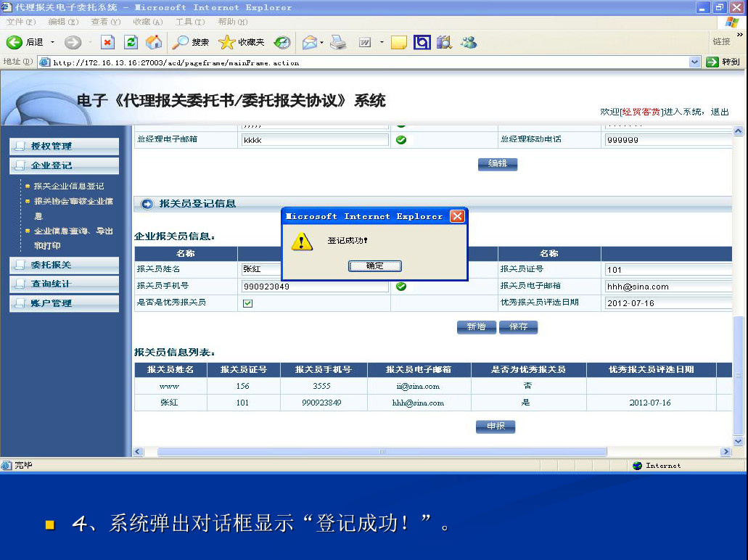This screenshot has height=560, width=748.
Task: Click the Stop loading icon
Action: point(108,43)
